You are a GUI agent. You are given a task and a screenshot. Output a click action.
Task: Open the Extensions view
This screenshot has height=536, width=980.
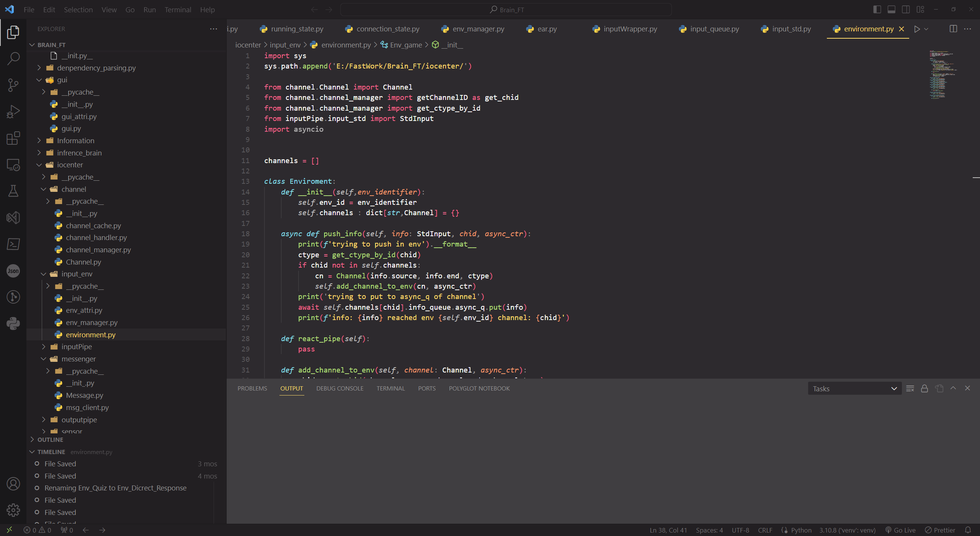coord(13,138)
